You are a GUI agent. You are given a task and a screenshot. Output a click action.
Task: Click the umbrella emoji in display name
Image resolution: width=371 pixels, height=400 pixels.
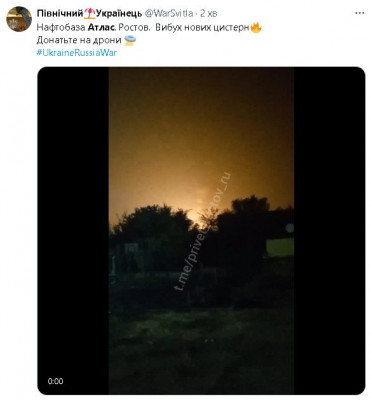point(89,13)
